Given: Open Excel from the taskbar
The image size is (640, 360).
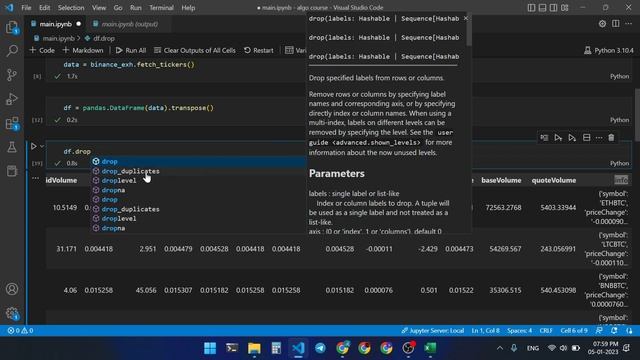Looking at the screenshot, I should (430, 348).
